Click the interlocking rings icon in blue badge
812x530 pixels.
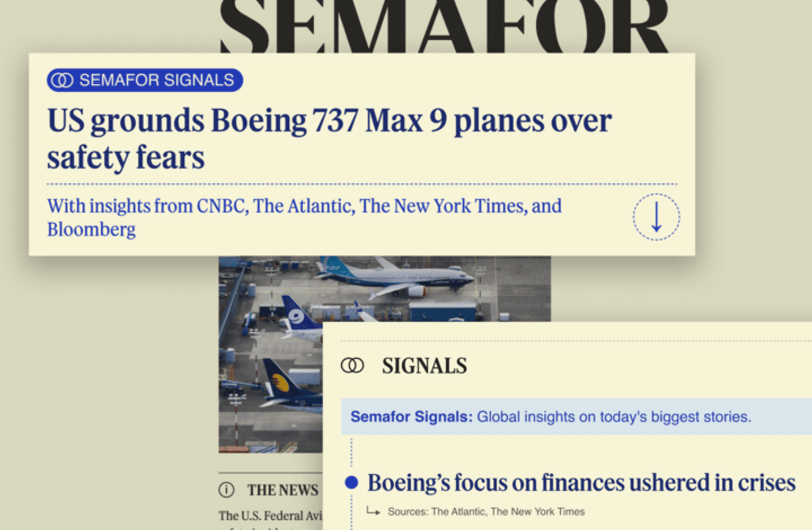click(x=62, y=80)
